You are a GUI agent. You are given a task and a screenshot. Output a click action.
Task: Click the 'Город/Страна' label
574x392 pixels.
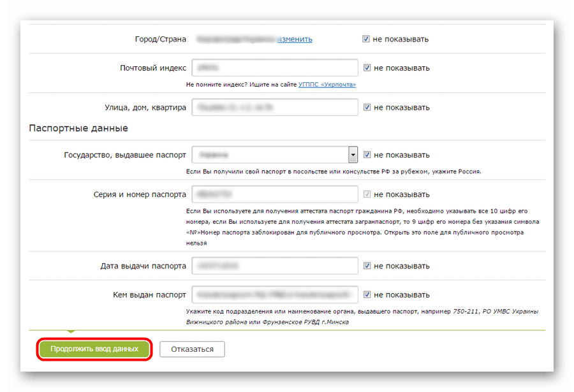[160, 39]
